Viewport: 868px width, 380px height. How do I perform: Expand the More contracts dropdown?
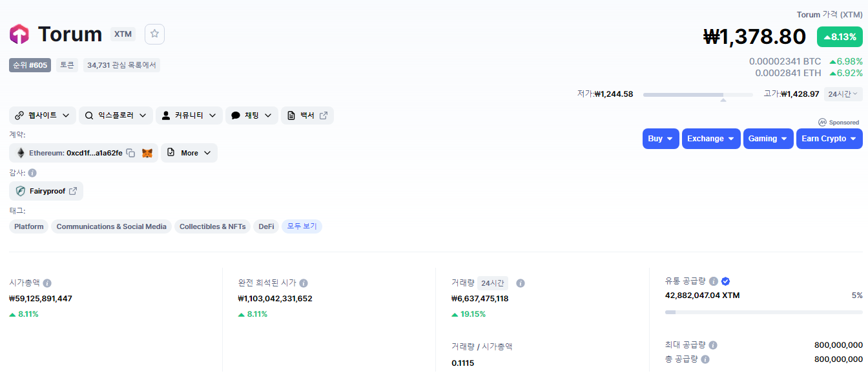click(189, 153)
